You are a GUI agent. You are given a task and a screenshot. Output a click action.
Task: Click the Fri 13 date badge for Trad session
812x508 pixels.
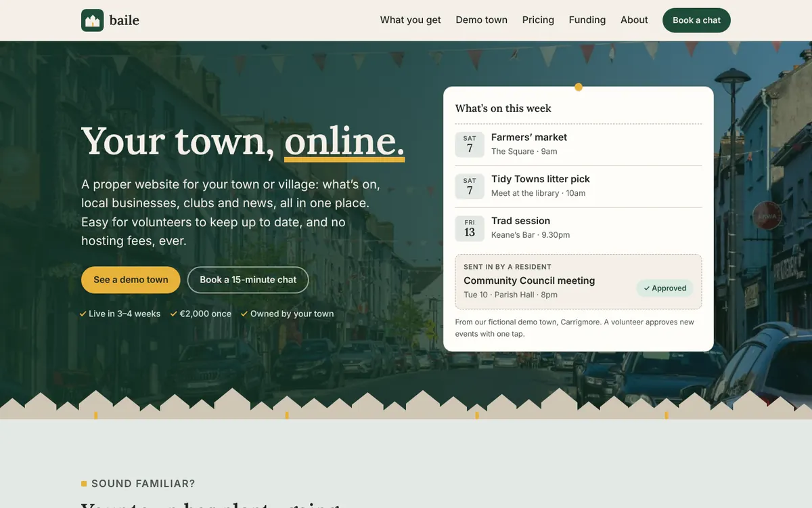[x=470, y=228]
